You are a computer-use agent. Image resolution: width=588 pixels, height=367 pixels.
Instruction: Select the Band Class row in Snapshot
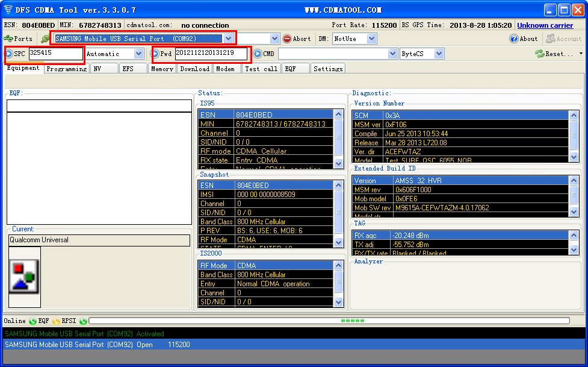[265, 221]
